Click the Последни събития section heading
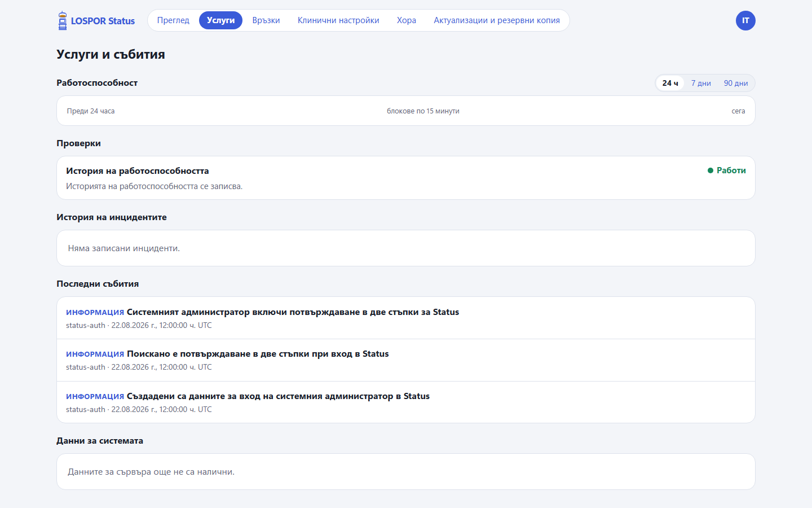Screen dimensions: 812x508 click(x=98, y=284)
